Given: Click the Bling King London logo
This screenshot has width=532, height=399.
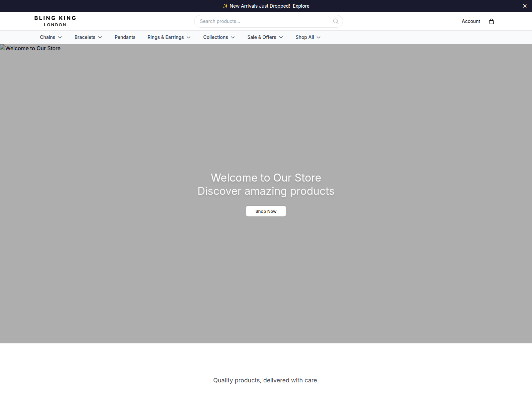Looking at the screenshot, I should [55, 21].
